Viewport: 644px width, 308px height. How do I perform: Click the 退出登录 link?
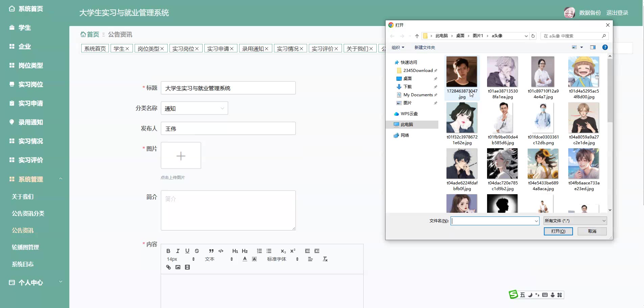click(x=617, y=13)
